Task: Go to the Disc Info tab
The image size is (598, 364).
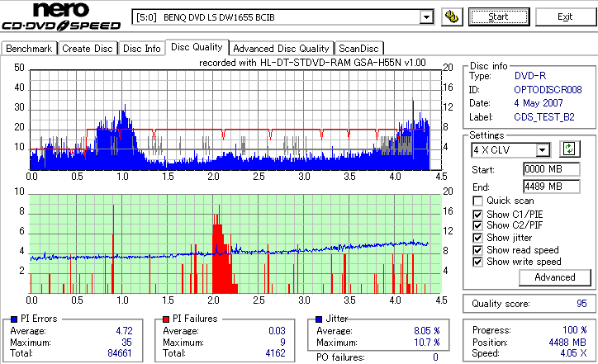Action: [141, 49]
